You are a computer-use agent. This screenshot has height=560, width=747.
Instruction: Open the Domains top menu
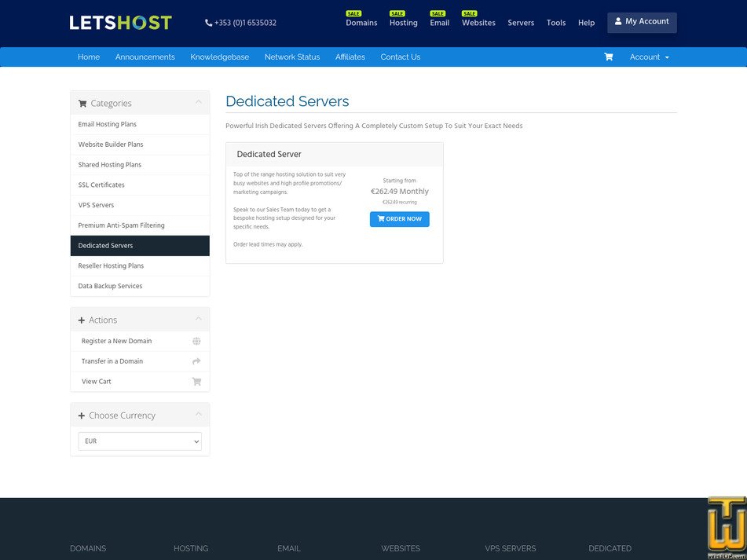[x=361, y=23]
